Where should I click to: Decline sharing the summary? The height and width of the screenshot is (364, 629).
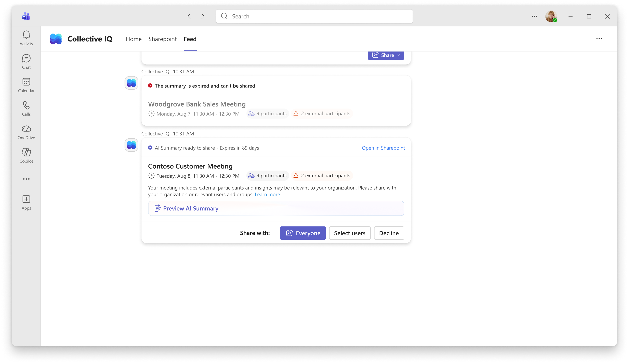389,233
